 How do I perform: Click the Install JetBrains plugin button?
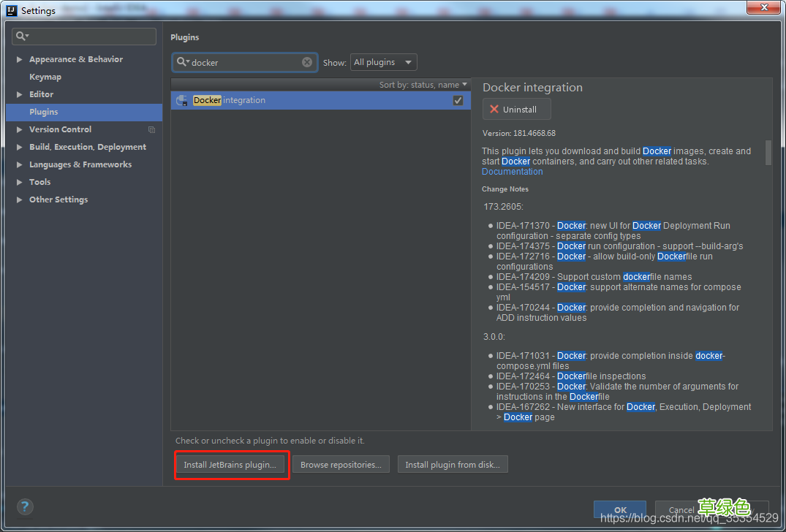click(232, 464)
